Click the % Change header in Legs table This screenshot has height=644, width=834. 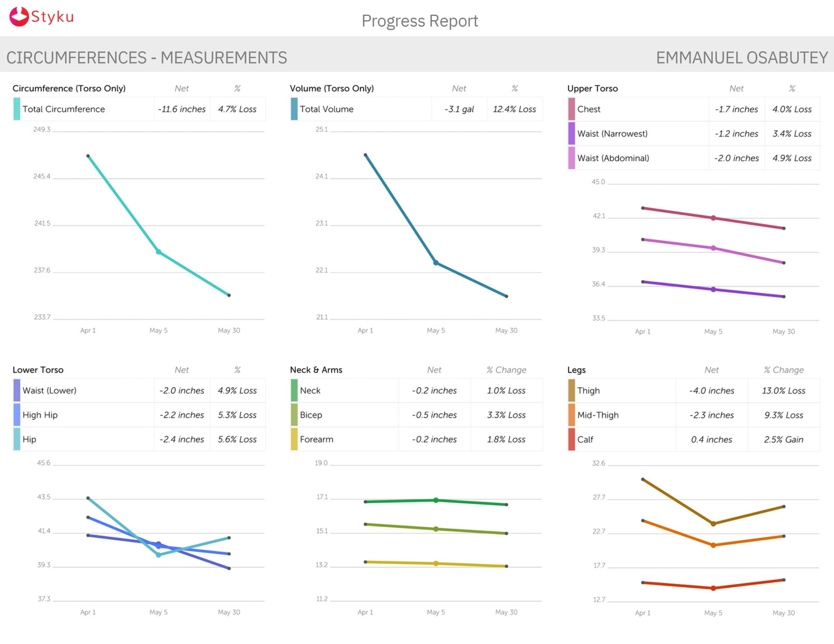[x=784, y=370]
